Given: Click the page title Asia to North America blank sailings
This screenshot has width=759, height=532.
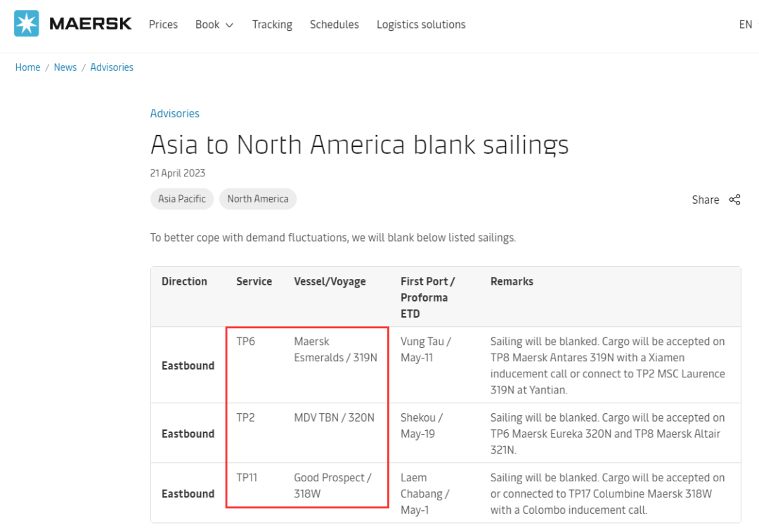Looking at the screenshot, I should 359,145.
